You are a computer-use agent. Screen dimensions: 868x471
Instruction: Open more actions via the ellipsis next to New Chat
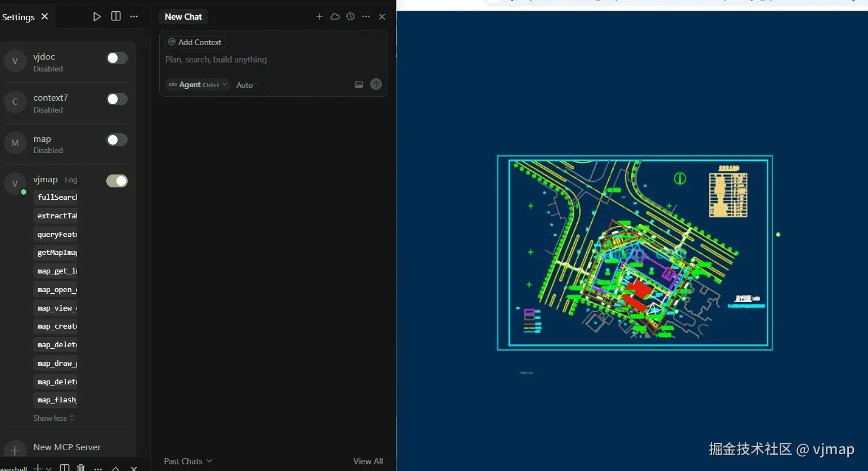(366, 16)
